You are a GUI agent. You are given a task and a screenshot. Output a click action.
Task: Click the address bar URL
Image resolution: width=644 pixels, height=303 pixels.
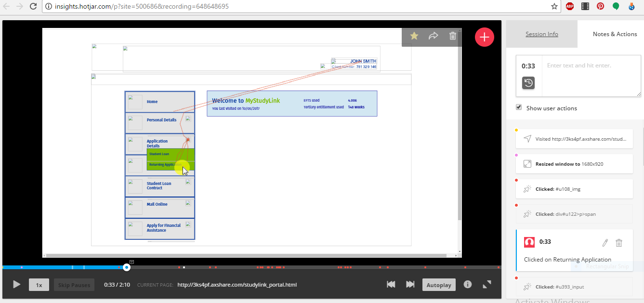[x=141, y=7]
